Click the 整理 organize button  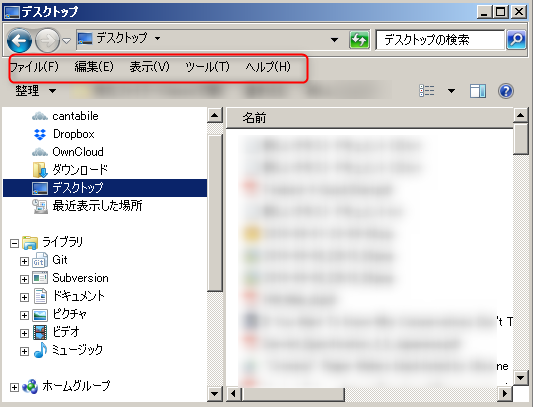click(x=35, y=91)
